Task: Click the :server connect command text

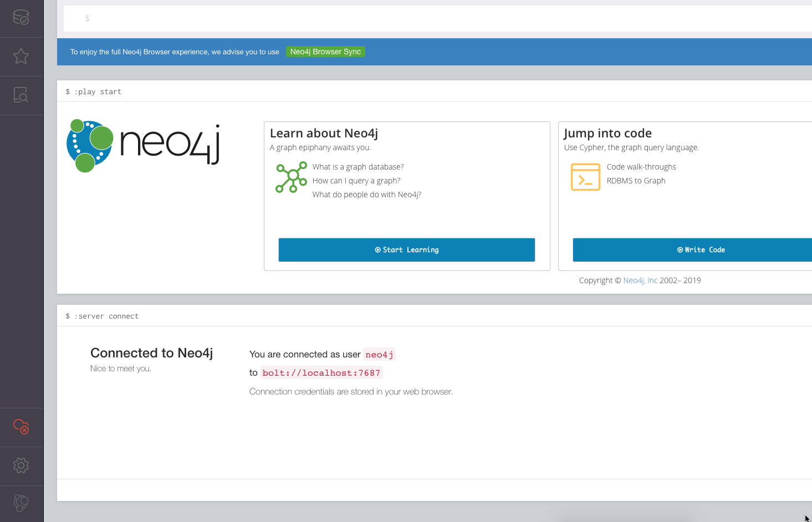Action: point(106,316)
